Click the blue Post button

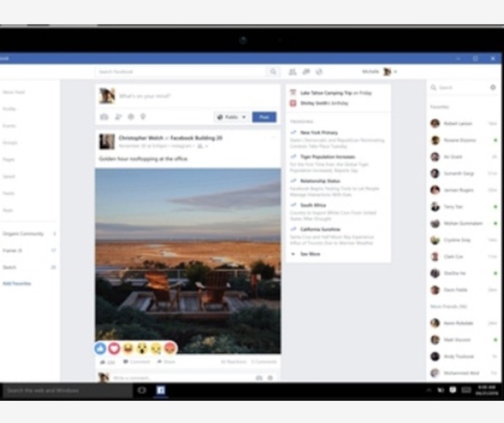click(264, 117)
